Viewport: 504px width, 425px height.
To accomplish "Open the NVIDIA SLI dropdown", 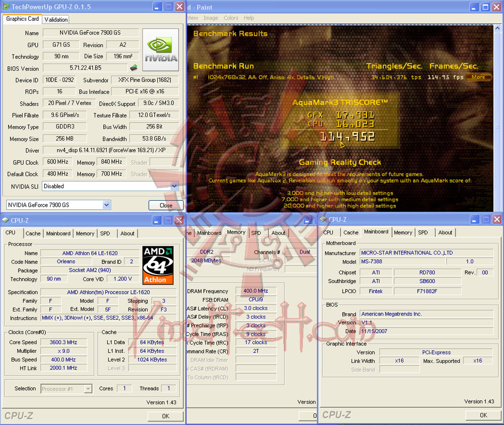I will [x=174, y=186].
